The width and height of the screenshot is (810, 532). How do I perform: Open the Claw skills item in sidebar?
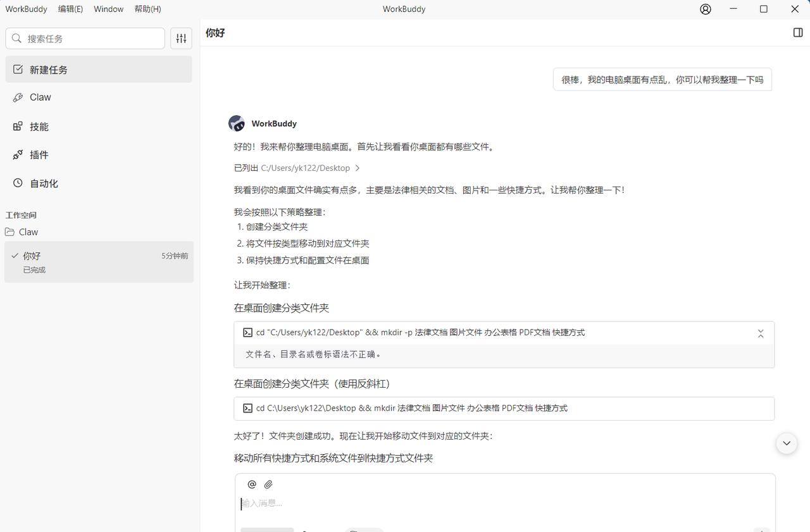coord(39,97)
